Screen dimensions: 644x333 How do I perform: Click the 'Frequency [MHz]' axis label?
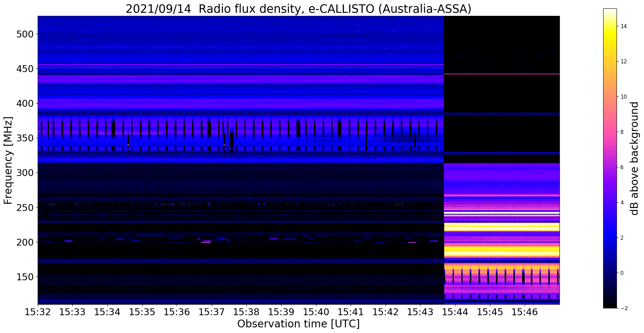8,160
